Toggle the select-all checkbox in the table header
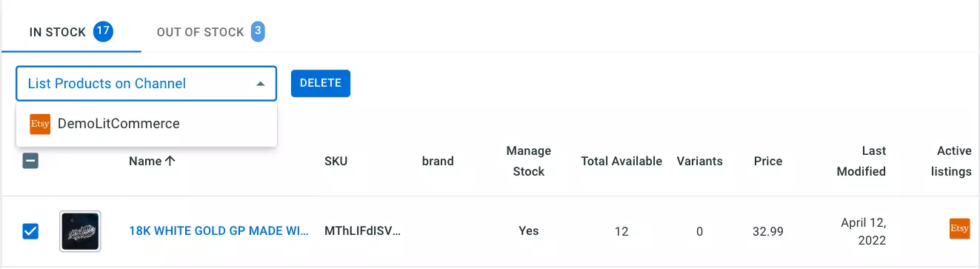Screen dimensions: 980x269 pos(30,161)
